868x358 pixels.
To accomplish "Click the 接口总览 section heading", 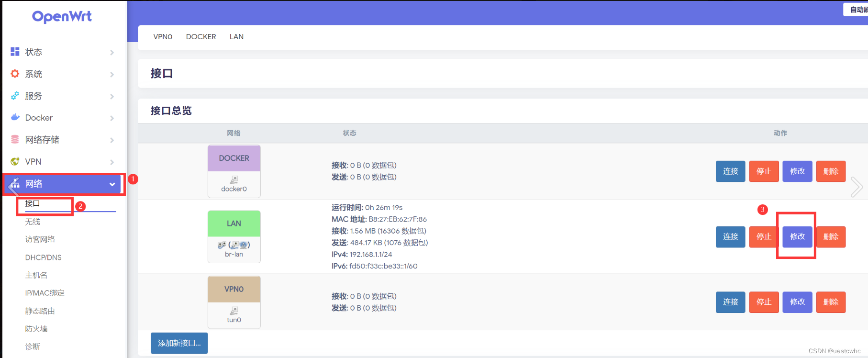I will coord(171,111).
